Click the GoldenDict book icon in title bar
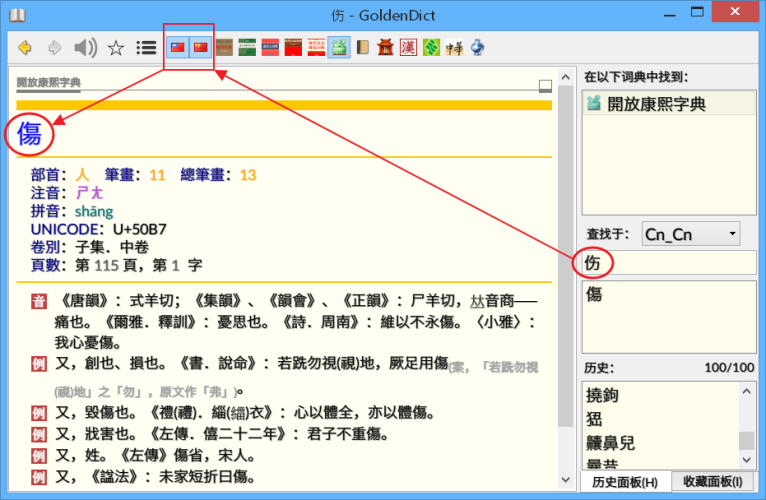 (x=17, y=15)
